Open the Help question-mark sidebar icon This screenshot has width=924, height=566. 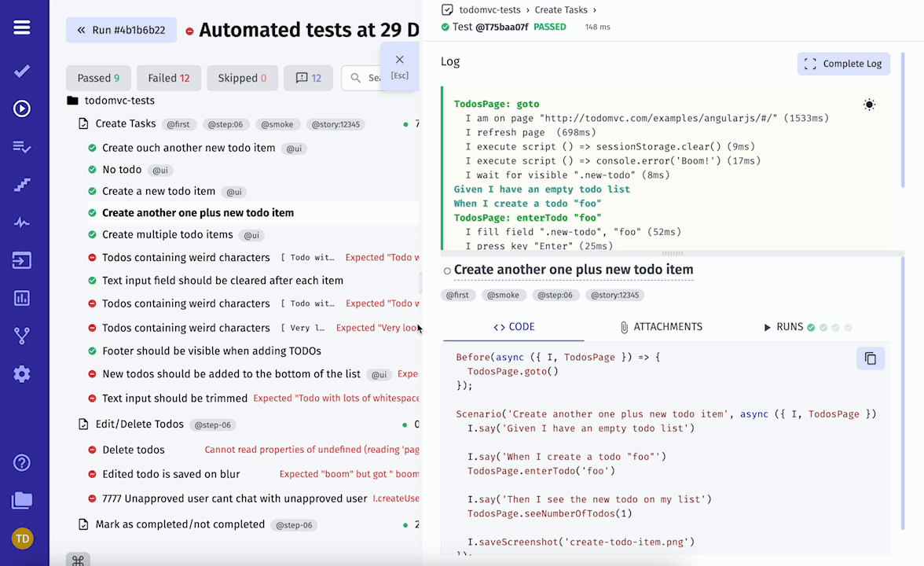click(22, 463)
